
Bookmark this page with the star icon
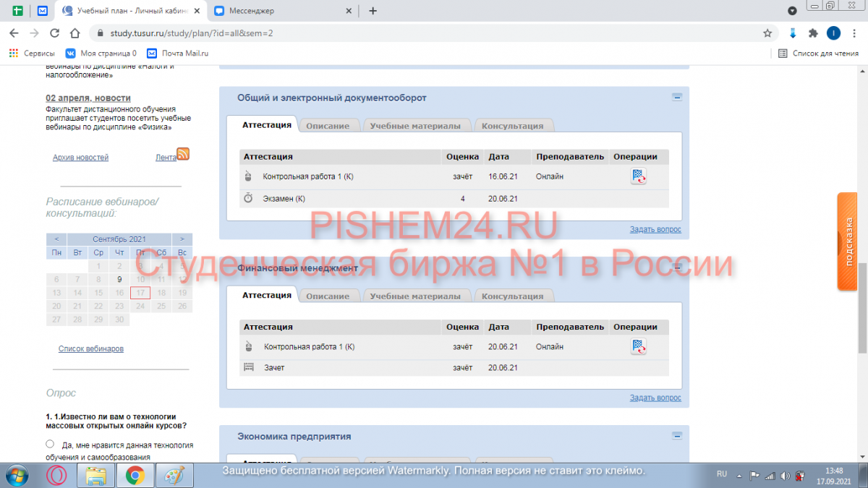pos(767,33)
